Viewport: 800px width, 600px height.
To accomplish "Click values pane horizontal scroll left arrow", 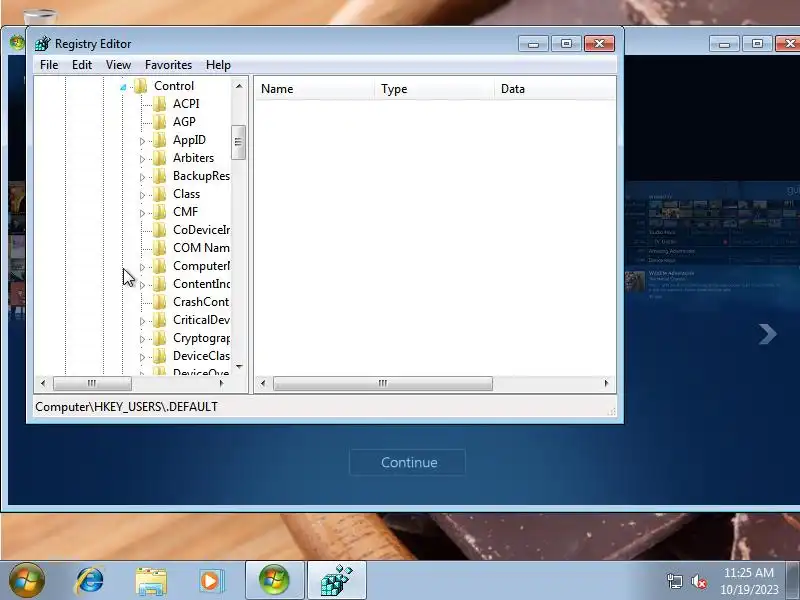I will click(263, 383).
